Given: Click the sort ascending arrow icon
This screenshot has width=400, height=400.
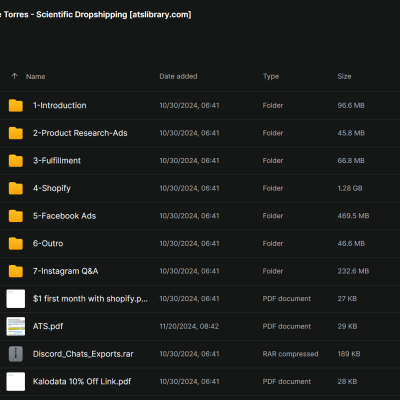Looking at the screenshot, I should pyautogui.click(x=14, y=76).
